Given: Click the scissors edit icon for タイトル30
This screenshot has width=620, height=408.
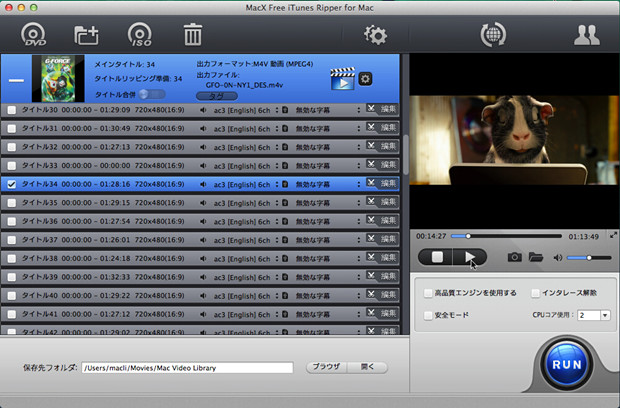Looking at the screenshot, I should (370, 108).
